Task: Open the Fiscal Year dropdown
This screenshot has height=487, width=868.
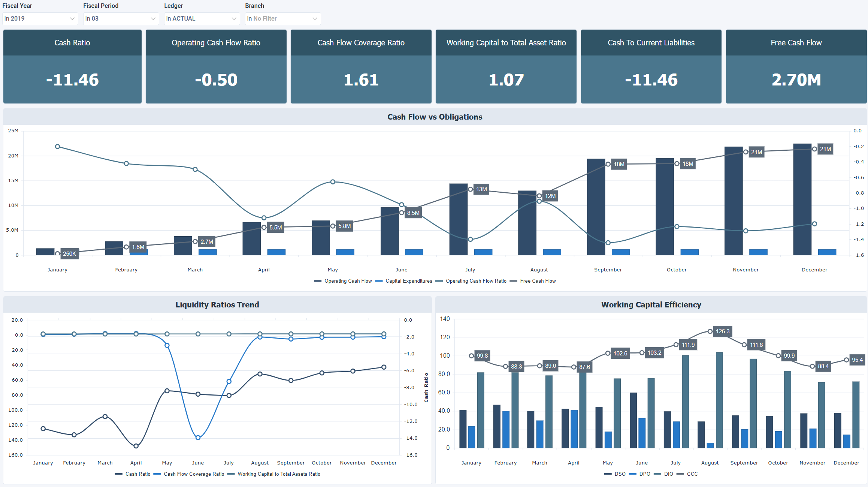Action: [x=40, y=18]
